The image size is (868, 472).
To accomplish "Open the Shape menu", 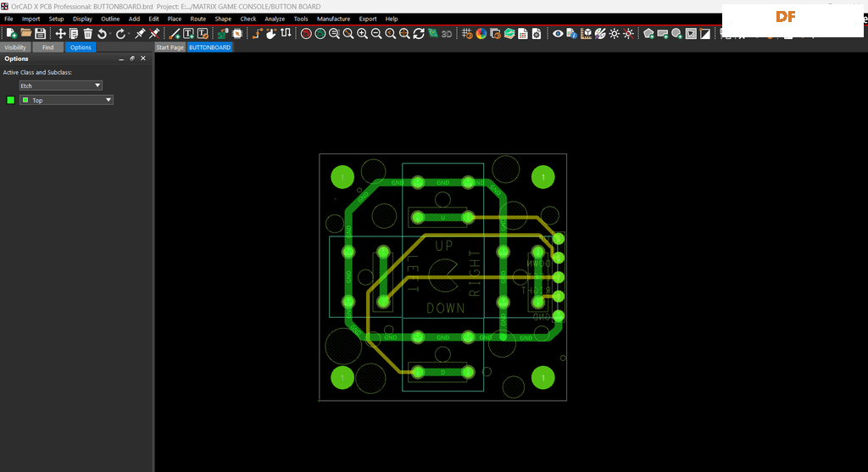I will point(223,19).
